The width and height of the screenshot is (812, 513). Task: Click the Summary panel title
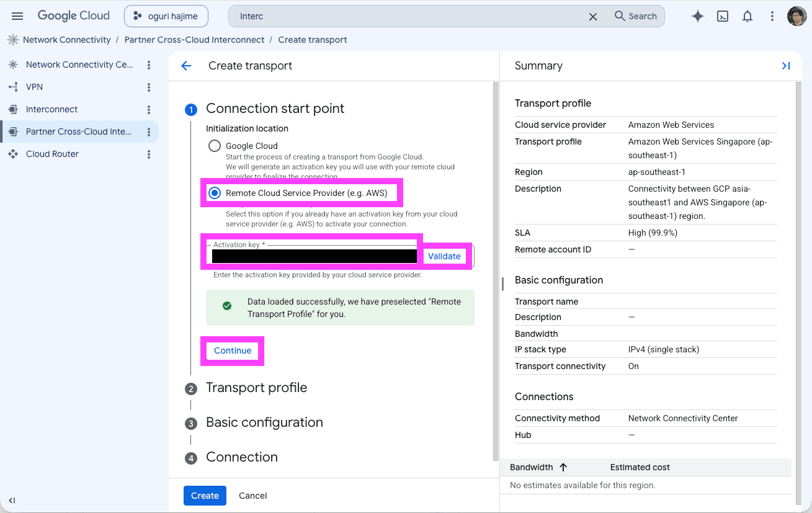[x=538, y=66]
